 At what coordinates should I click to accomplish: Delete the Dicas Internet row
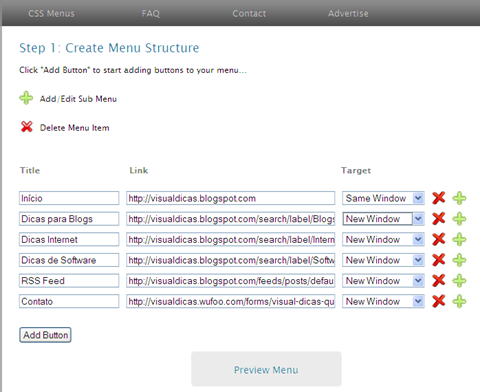pos(439,239)
